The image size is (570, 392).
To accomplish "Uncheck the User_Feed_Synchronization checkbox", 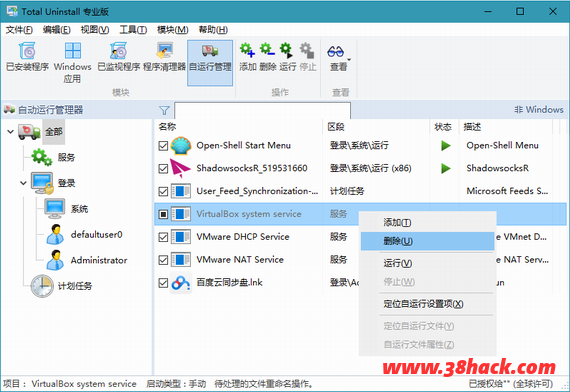I will (163, 191).
